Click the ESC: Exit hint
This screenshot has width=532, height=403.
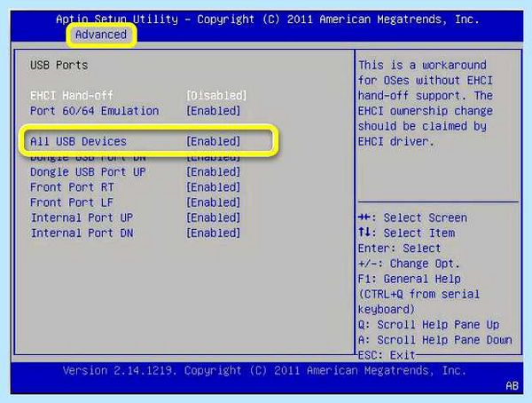(x=387, y=355)
